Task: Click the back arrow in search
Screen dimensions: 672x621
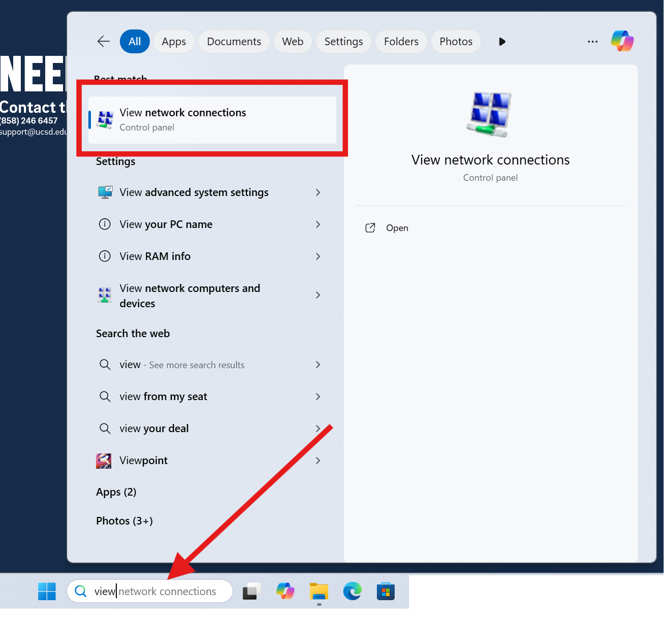Action: (103, 41)
